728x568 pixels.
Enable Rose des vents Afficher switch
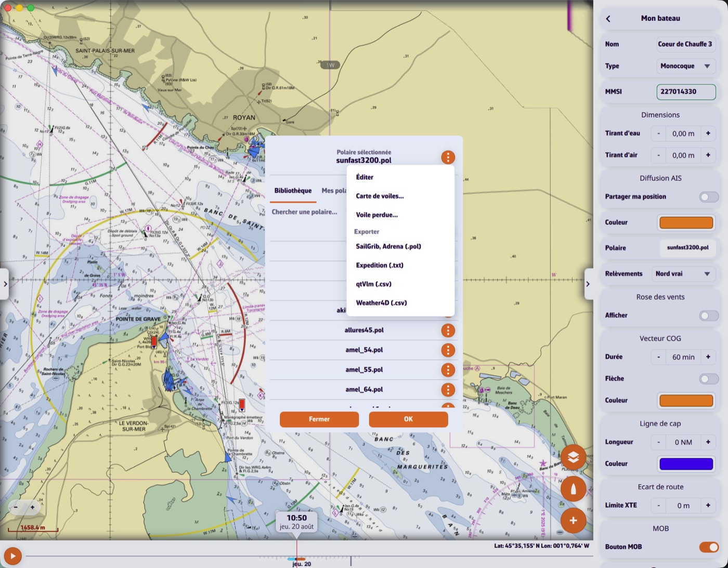pos(709,315)
